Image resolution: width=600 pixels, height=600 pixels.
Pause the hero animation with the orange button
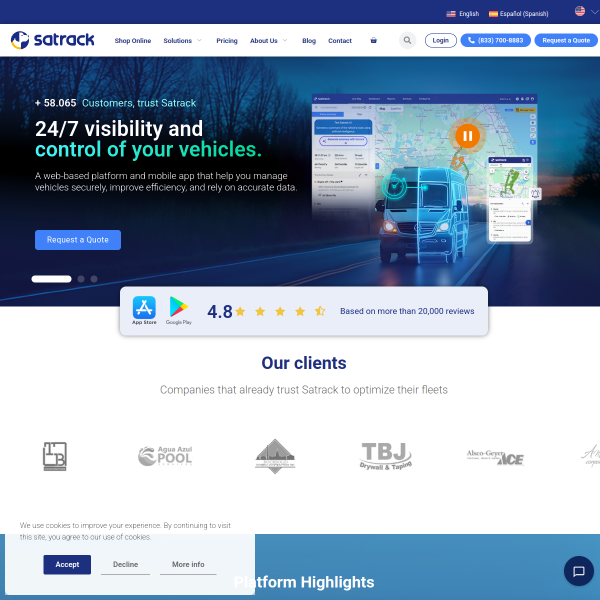[467, 136]
